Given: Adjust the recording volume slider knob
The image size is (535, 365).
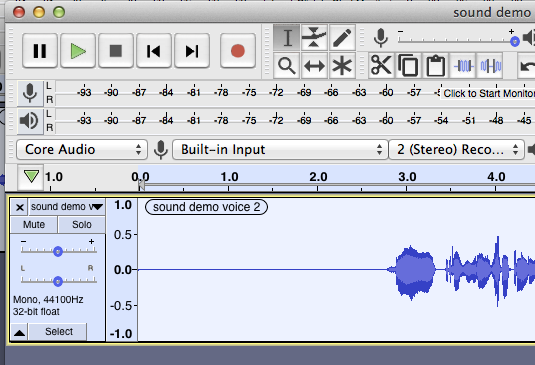Looking at the screenshot, I should (x=515, y=42).
